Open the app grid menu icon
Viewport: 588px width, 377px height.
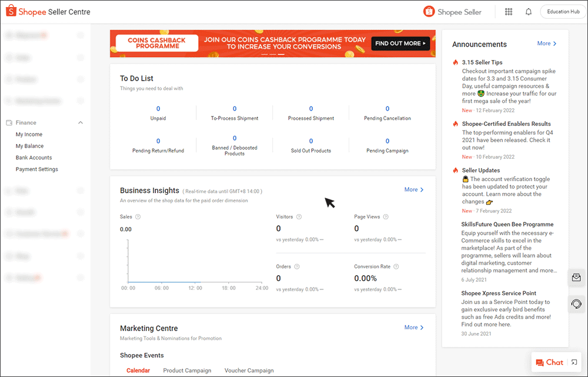pos(509,11)
